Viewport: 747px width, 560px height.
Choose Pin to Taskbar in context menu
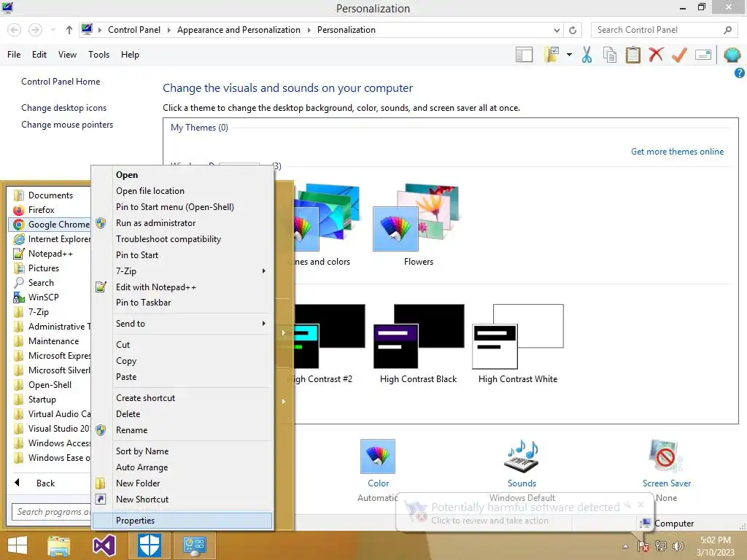tap(182, 303)
